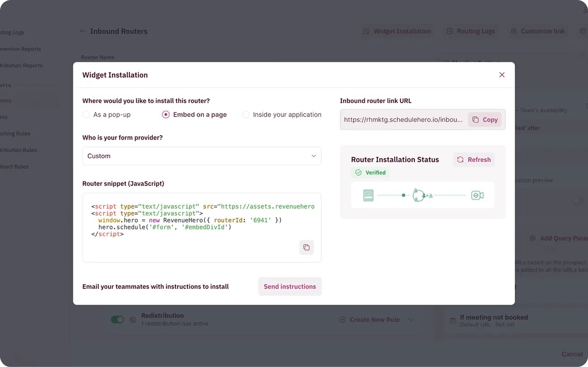Send instructions to teammates
588x367 pixels.
(x=290, y=287)
